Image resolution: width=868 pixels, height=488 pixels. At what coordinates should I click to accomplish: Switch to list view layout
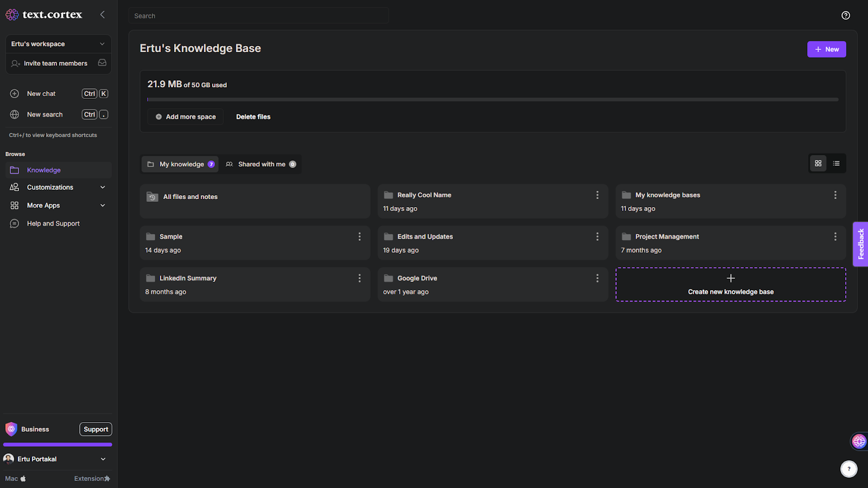pos(837,163)
